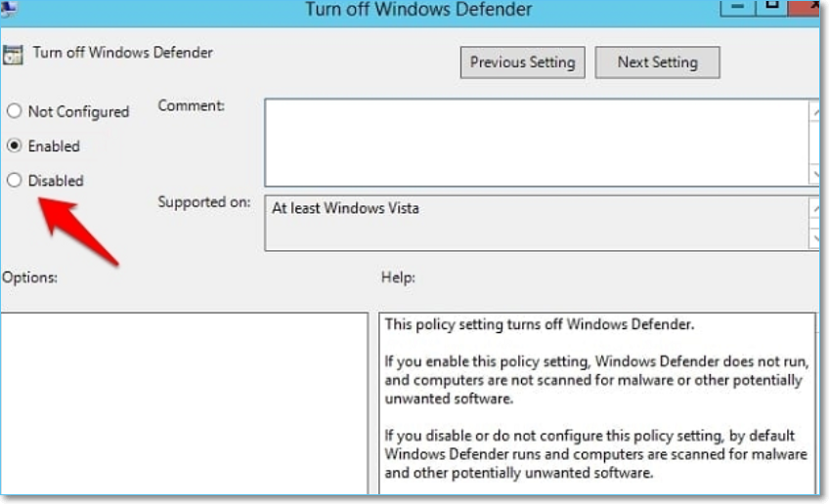This screenshot has width=829, height=504.
Task: Click inside the Comment text box
Action: coord(537,142)
